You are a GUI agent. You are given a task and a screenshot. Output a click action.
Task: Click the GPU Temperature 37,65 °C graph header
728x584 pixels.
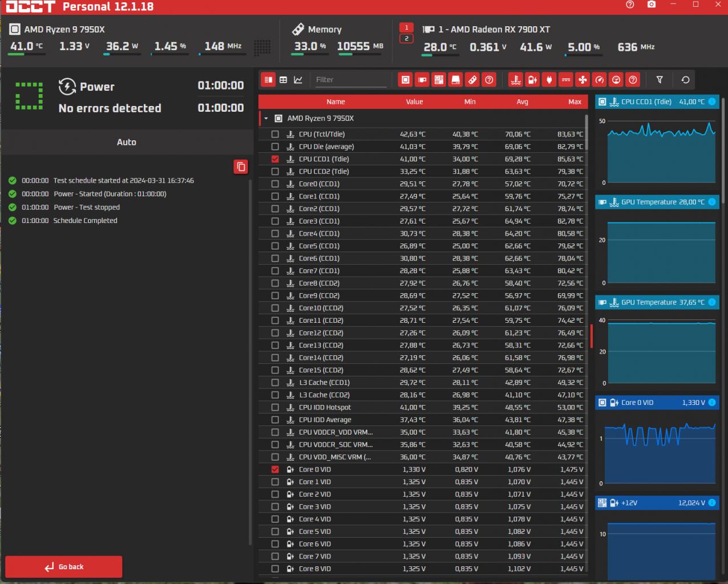[x=658, y=302]
